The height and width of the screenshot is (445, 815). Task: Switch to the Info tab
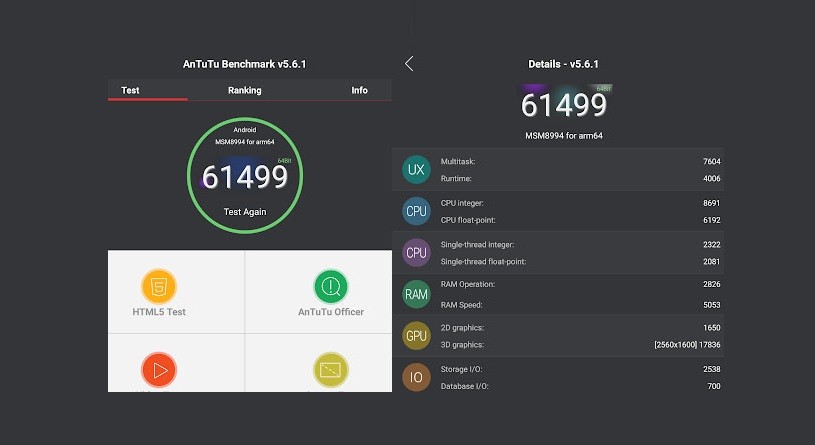point(359,90)
